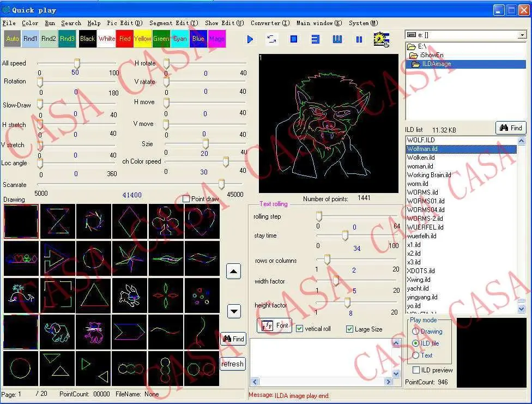
Task: Select the whale drawing thumbnail
Action: [x=21, y=296]
